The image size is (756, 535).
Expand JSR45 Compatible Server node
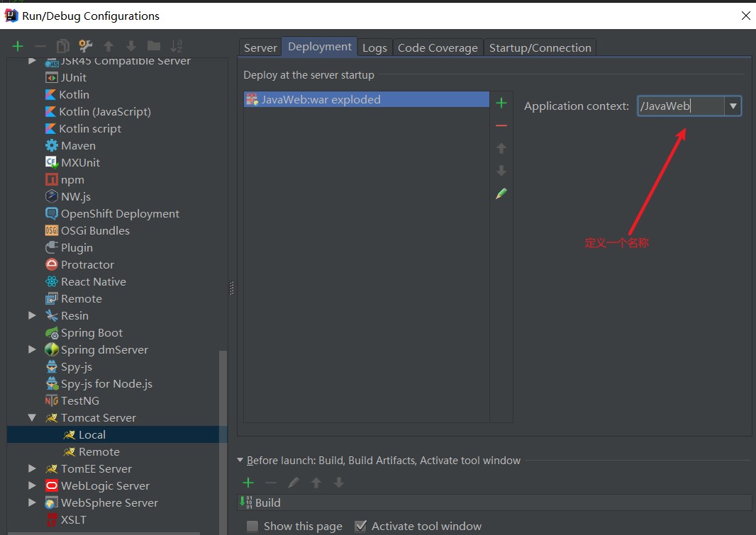[x=33, y=61]
